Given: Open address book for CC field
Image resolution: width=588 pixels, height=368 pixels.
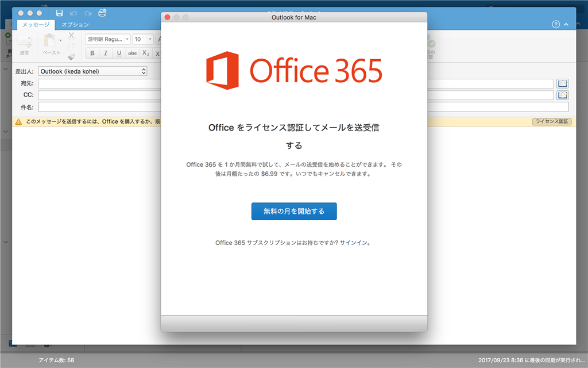Looking at the screenshot, I should click(563, 95).
